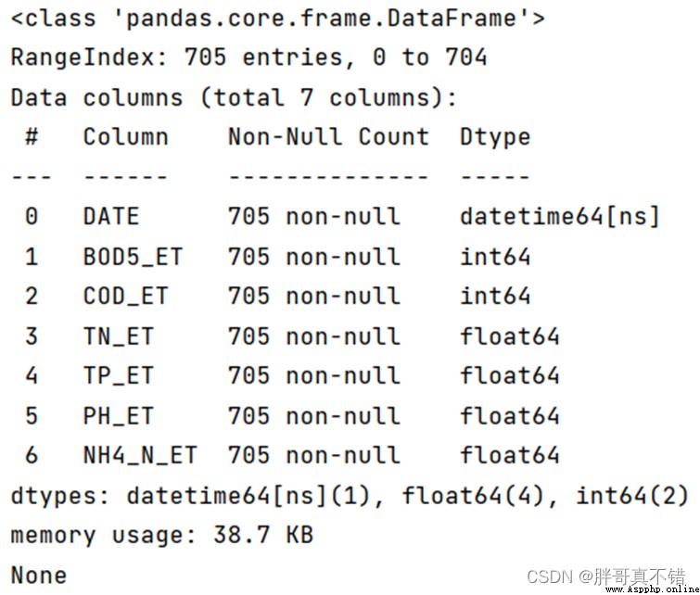Click the Data columns total 7 line
700x595 pixels.
(x=234, y=97)
